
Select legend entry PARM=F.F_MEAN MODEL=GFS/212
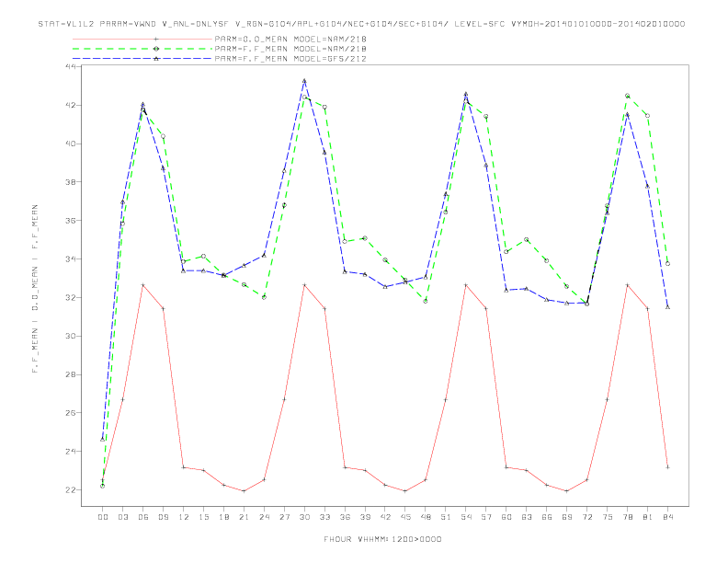tap(290, 59)
